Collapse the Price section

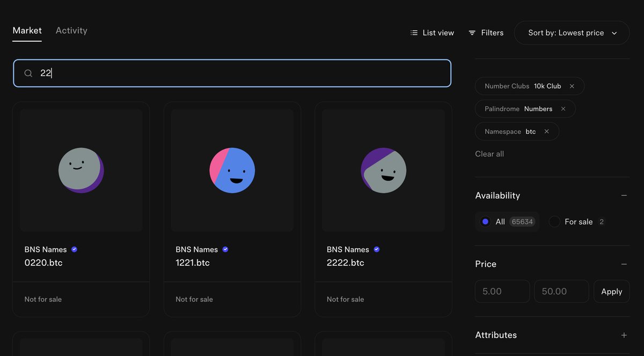(x=624, y=264)
